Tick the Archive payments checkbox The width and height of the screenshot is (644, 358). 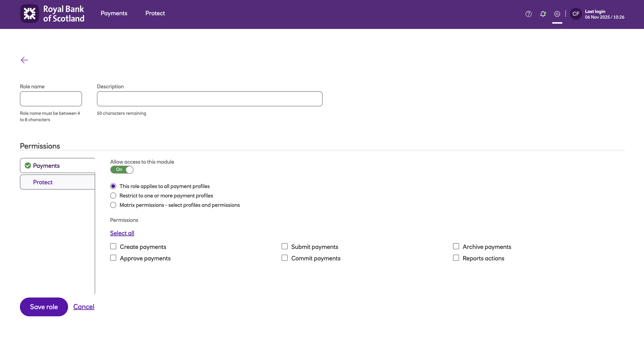pyautogui.click(x=456, y=247)
